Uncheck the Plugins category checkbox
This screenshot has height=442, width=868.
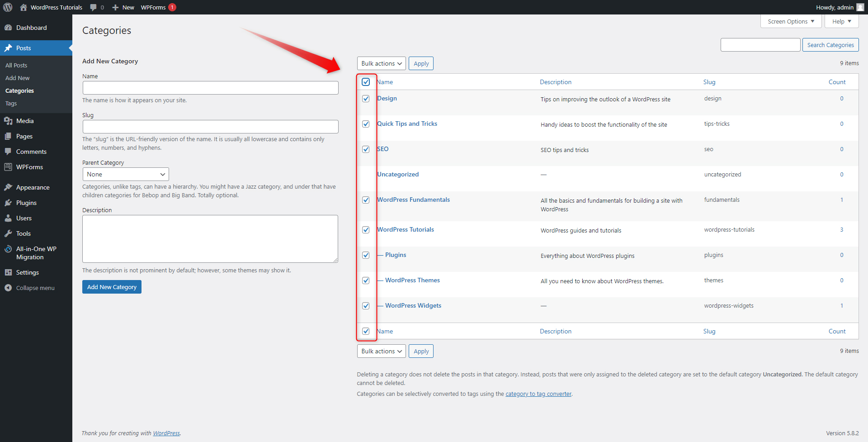[366, 255]
